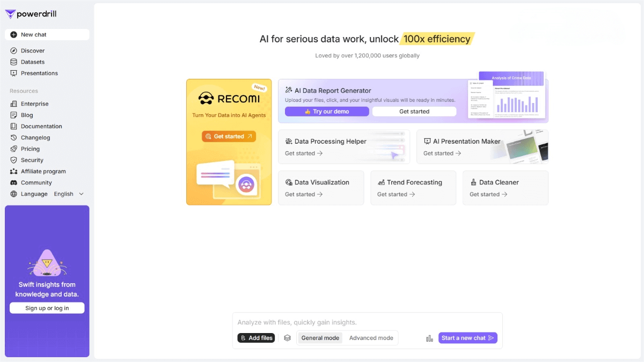Go to the Pricing page
The height and width of the screenshot is (362, 644).
(x=30, y=149)
